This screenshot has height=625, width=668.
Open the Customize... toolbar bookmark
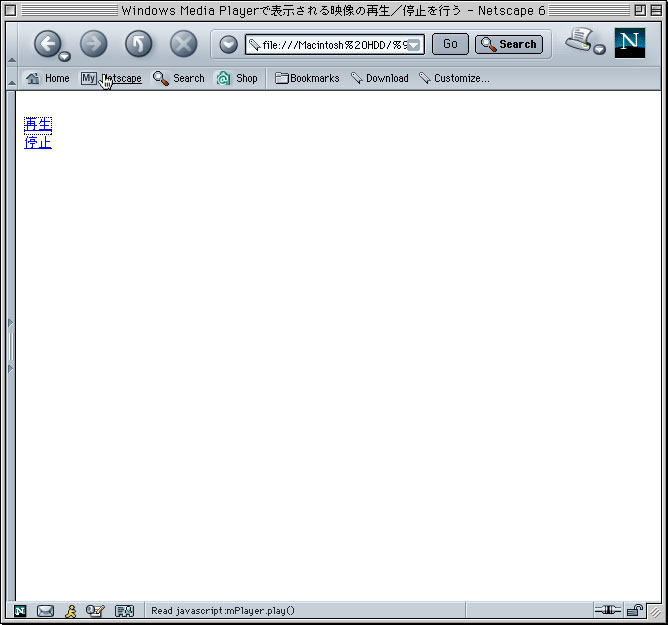click(x=454, y=78)
